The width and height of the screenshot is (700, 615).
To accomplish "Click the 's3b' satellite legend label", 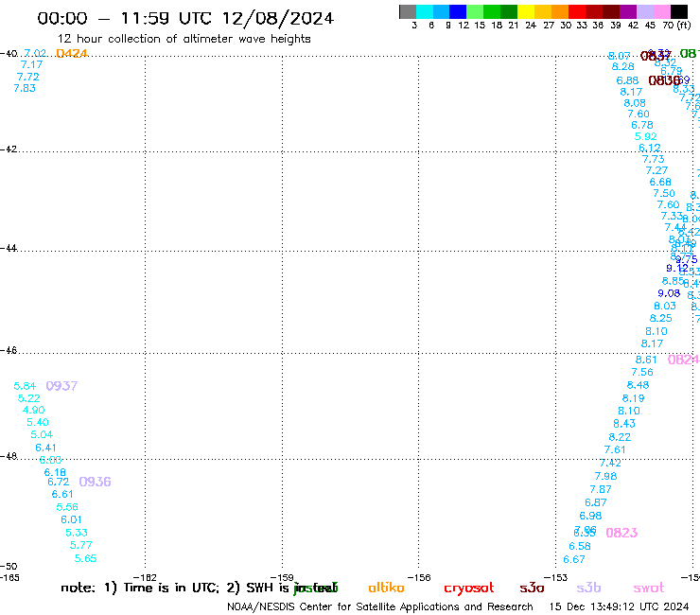I will click(588, 588).
